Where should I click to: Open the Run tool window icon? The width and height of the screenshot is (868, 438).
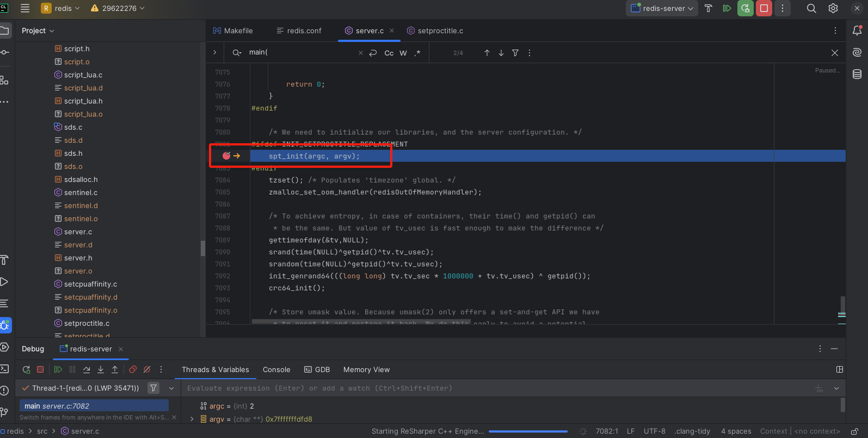(x=4, y=282)
